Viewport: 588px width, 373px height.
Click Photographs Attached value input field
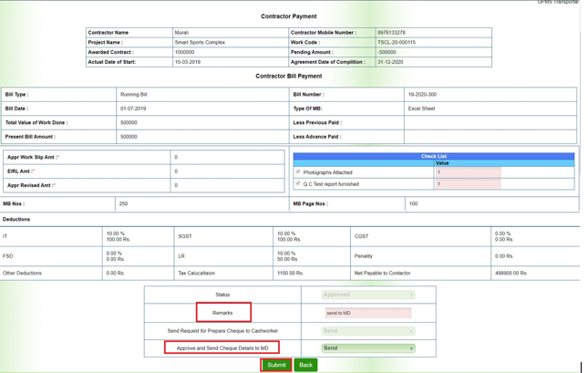coord(468,172)
